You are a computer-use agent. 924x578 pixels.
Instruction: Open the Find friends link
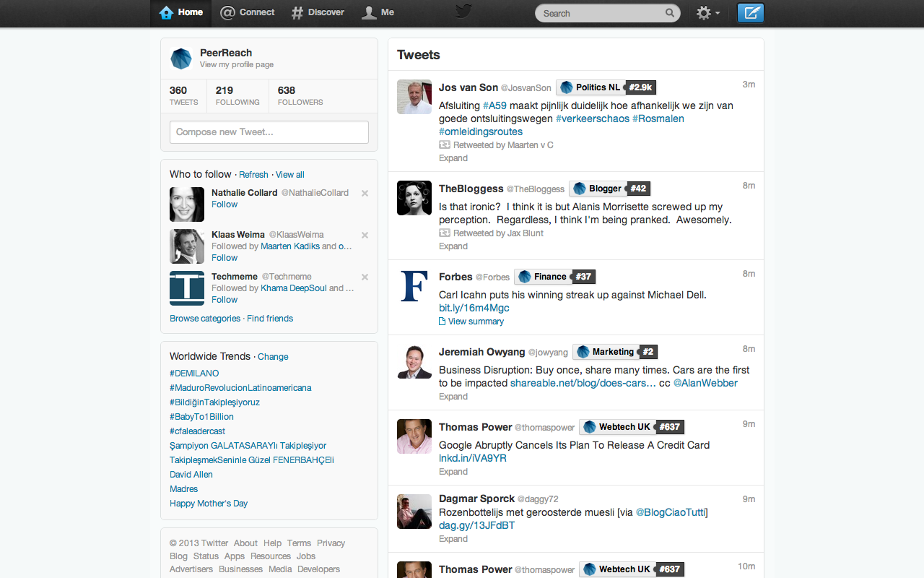pos(270,319)
